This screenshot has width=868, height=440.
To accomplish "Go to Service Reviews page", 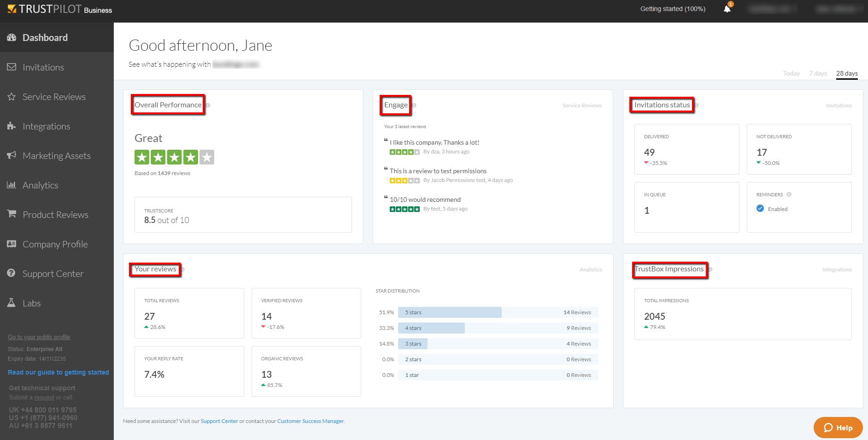I will [57, 97].
